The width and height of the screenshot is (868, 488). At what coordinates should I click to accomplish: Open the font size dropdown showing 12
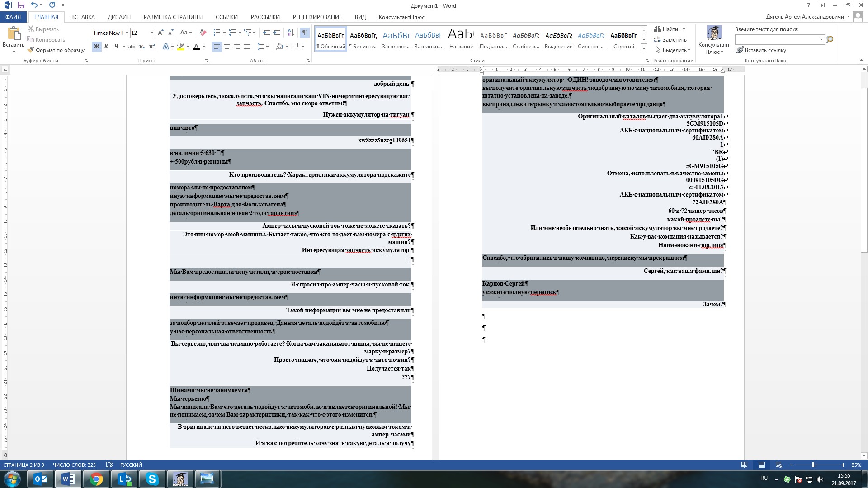151,33
